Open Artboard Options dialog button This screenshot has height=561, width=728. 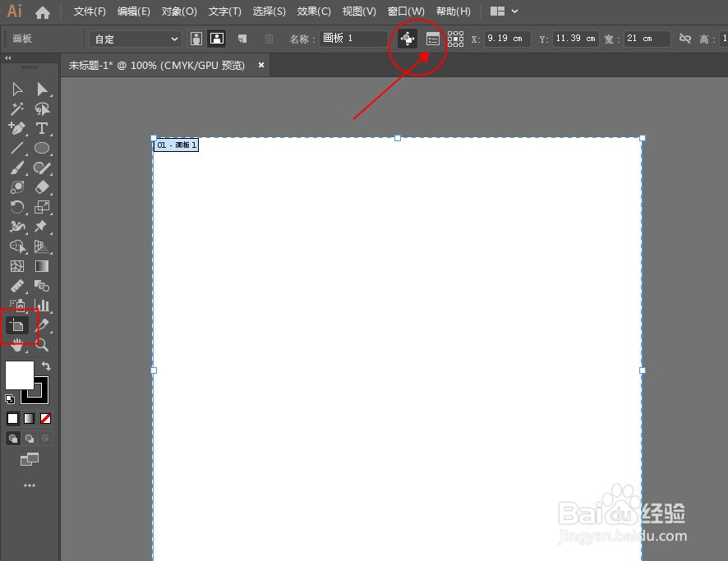[x=433, y=39]
